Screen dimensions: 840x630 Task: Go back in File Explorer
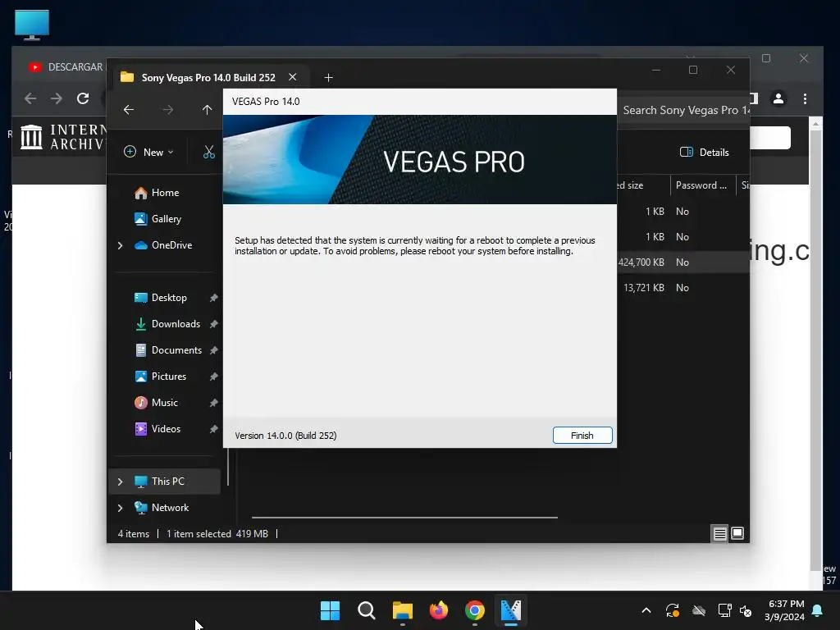pos(129,110)
